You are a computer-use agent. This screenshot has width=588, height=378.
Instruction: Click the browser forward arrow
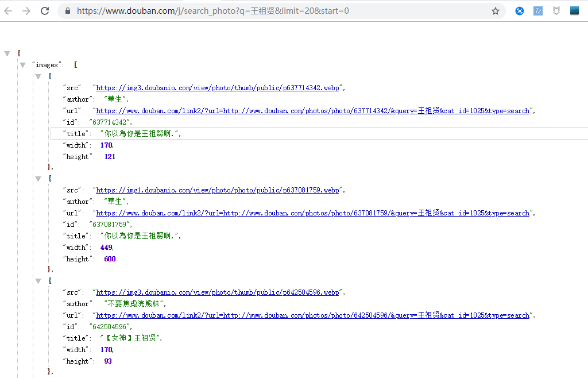(26, 11)
